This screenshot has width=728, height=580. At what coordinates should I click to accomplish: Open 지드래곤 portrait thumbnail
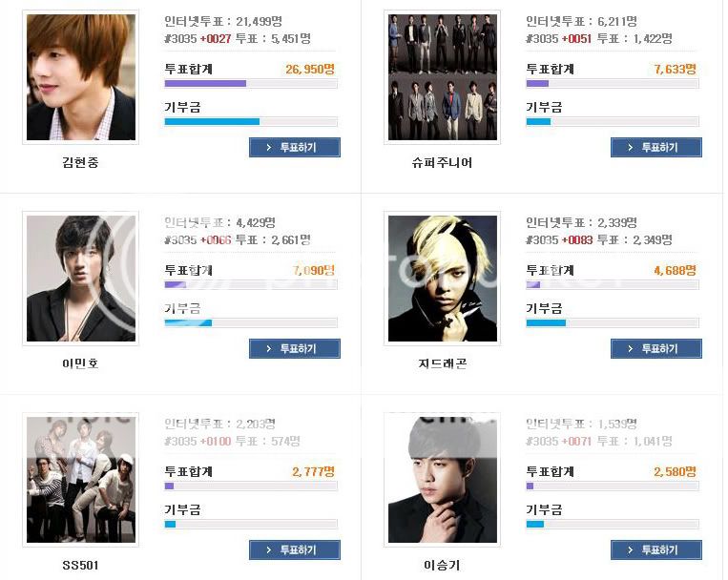click(443, 279)
